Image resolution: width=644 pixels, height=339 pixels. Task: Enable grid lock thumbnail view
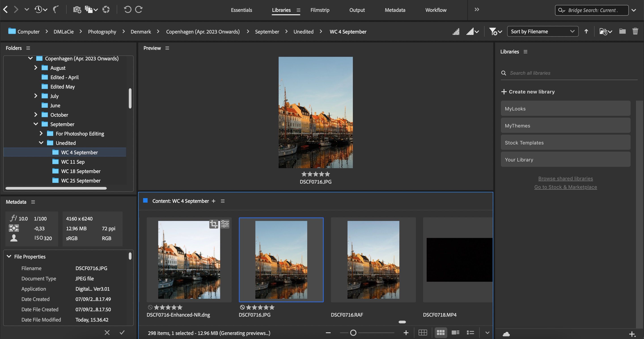pos(423,333)
